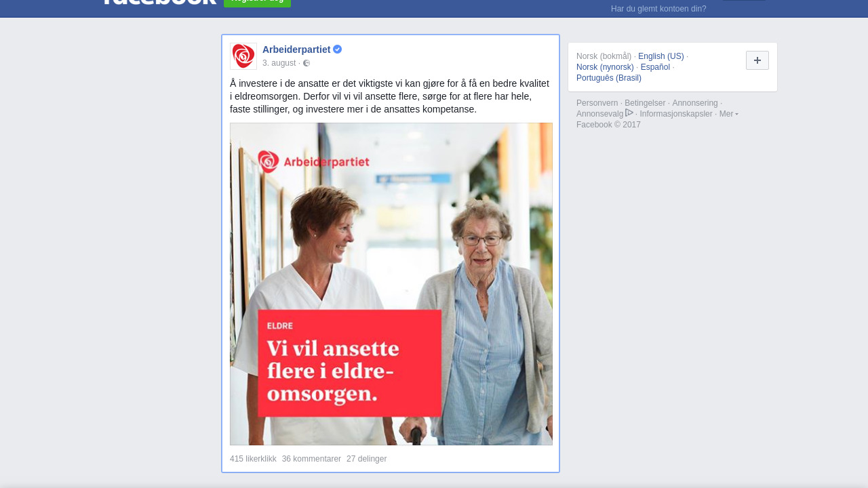Click the Facebook logo in the header
Viewport: 868px width, 488px height.
(x=159, y=2)
